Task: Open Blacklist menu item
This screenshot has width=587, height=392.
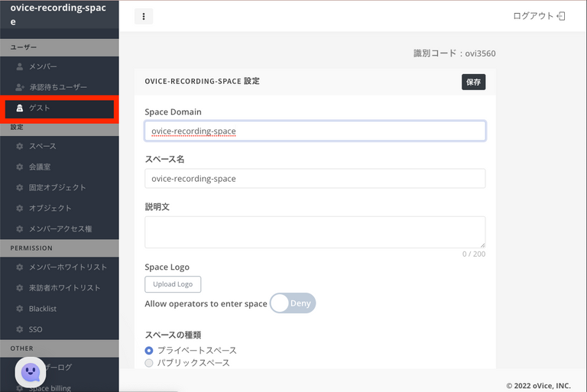Action: (60, 309)
